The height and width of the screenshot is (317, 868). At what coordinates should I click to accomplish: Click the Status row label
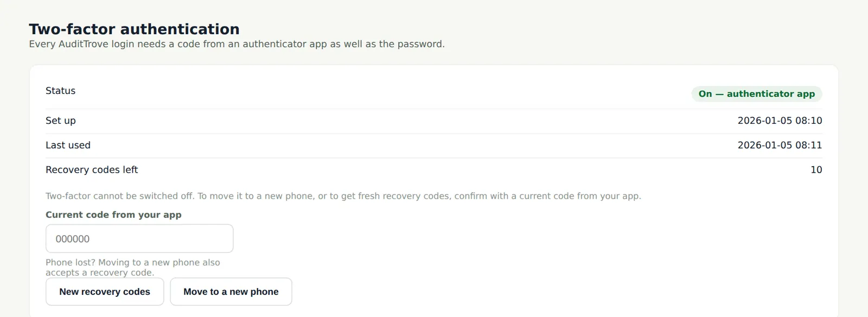(60, 91)
